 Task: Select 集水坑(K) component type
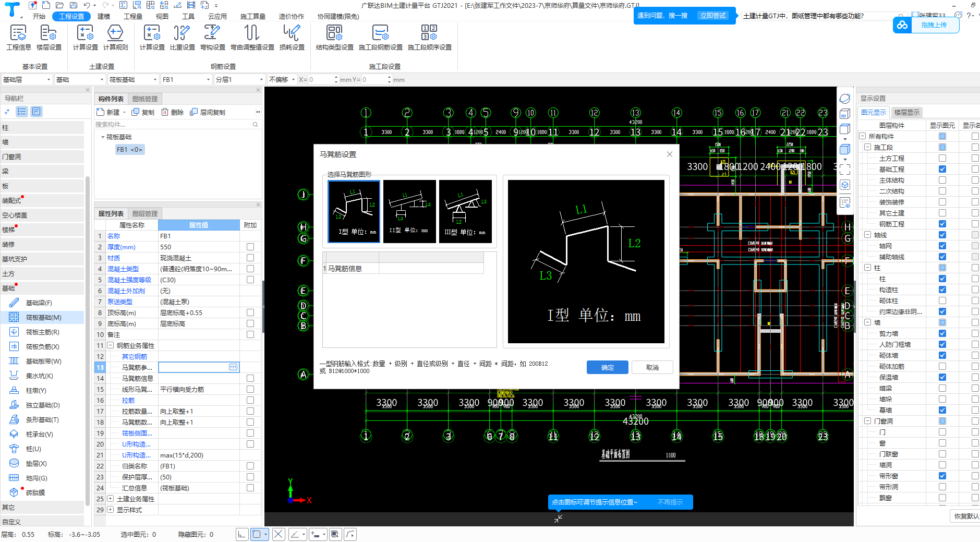click(39, 376)
